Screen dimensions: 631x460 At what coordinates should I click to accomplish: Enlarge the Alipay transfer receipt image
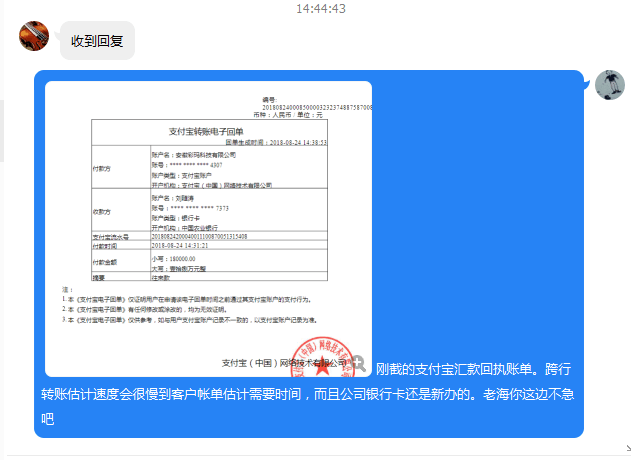point(208,229)
